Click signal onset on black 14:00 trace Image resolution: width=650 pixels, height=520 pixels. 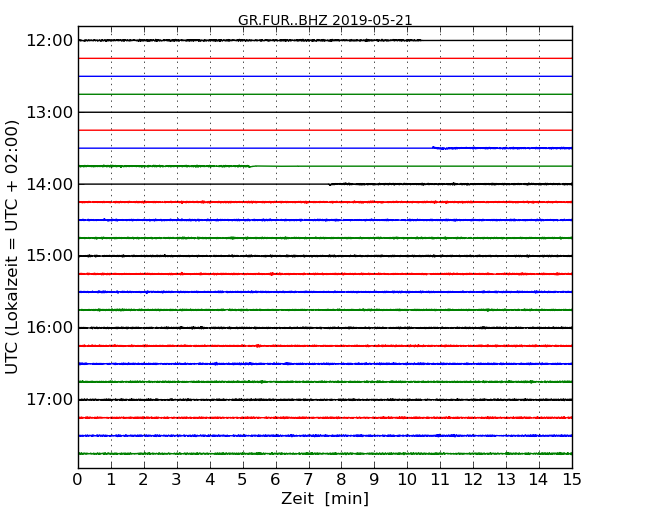(x=330, y=184)
